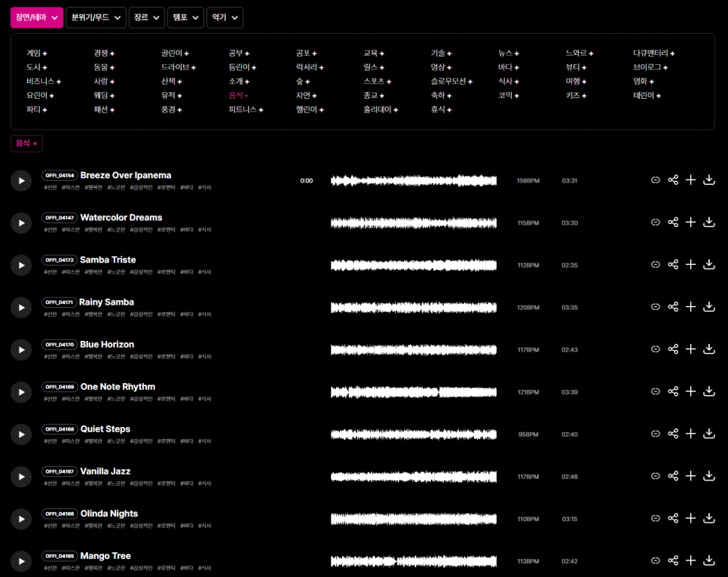Download the Watercolor Dreams track
728x577 pixels.
(708, 223)
